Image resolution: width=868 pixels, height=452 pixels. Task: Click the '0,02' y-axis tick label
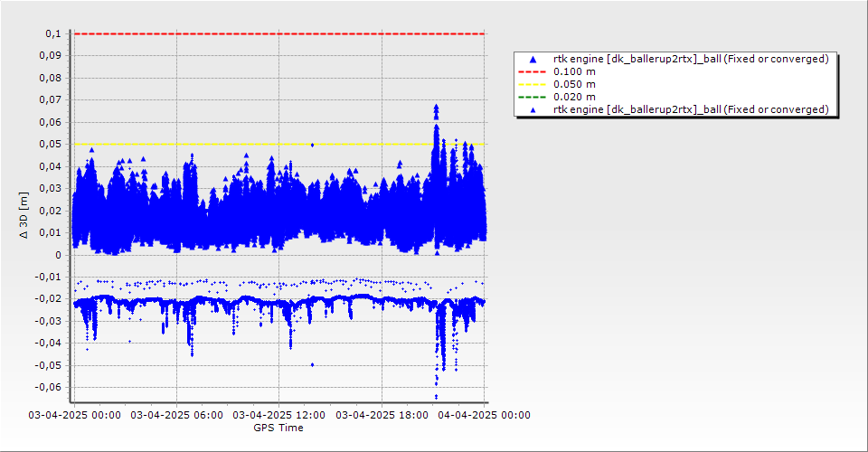(x=51, y=211)
